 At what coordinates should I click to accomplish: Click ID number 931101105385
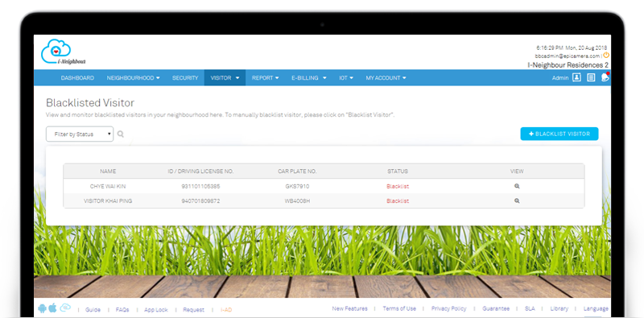coord(200,186)
